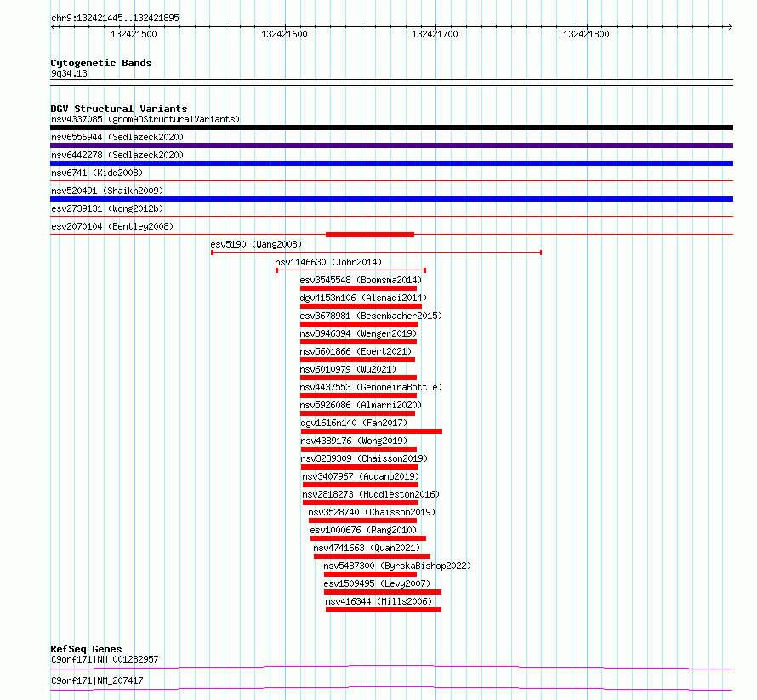Open variant esv2070104 (Bentley2008)
This screenshot has height=700, width=757.
click(x=112, y=226)
